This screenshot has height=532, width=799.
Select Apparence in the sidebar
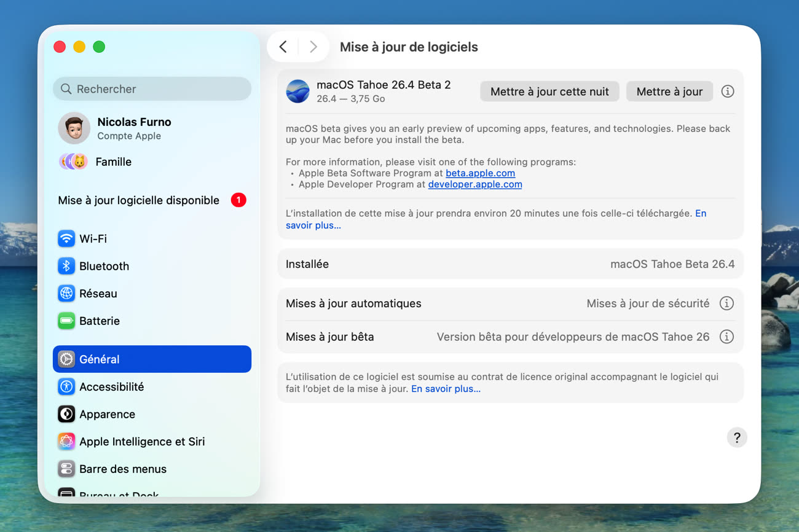click(106, 414)
